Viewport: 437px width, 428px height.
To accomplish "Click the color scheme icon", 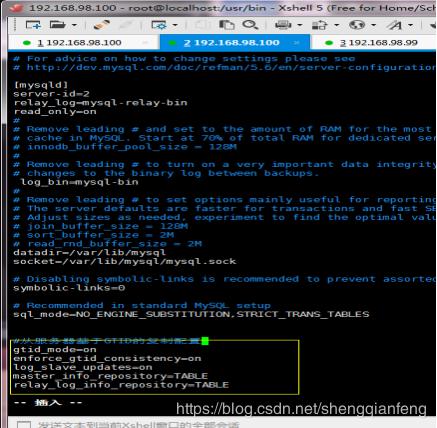I will coord(320,25).
